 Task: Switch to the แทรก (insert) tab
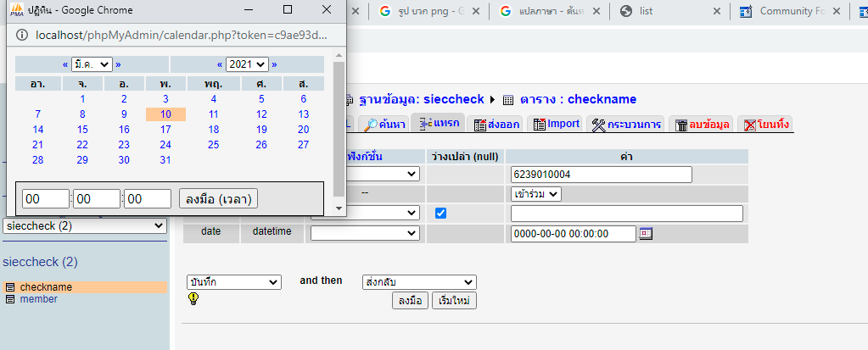click(x=439, y=123)
